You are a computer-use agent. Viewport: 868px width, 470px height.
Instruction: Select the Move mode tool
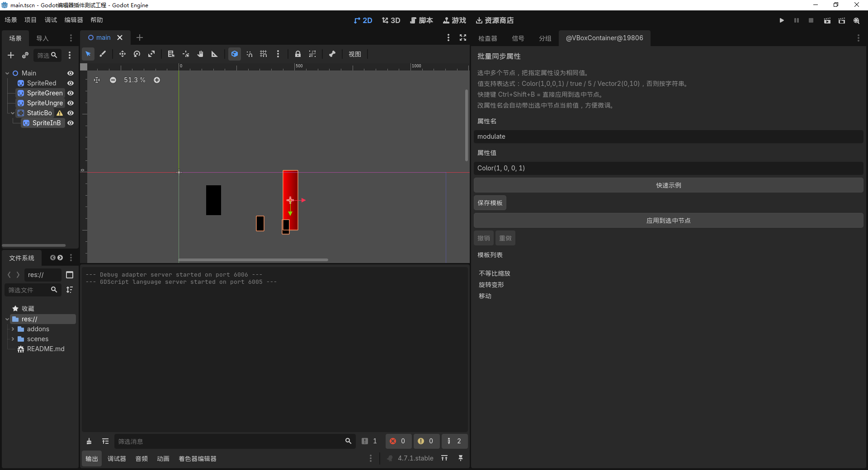tap(122, 54)
